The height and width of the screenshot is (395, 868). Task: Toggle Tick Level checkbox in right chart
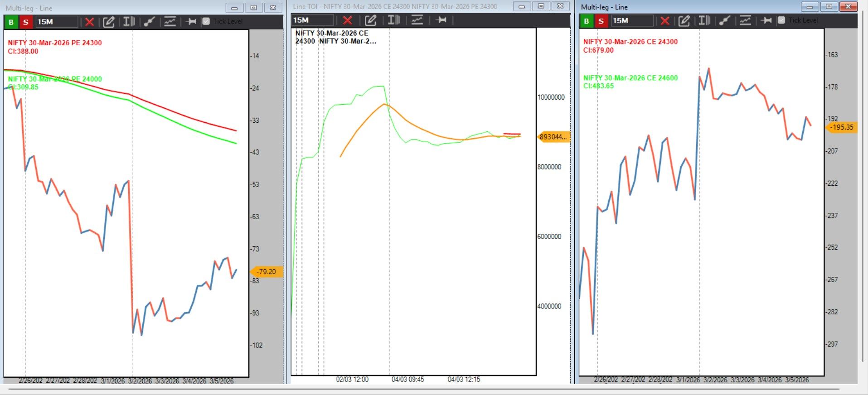click(x=781, y=20)
